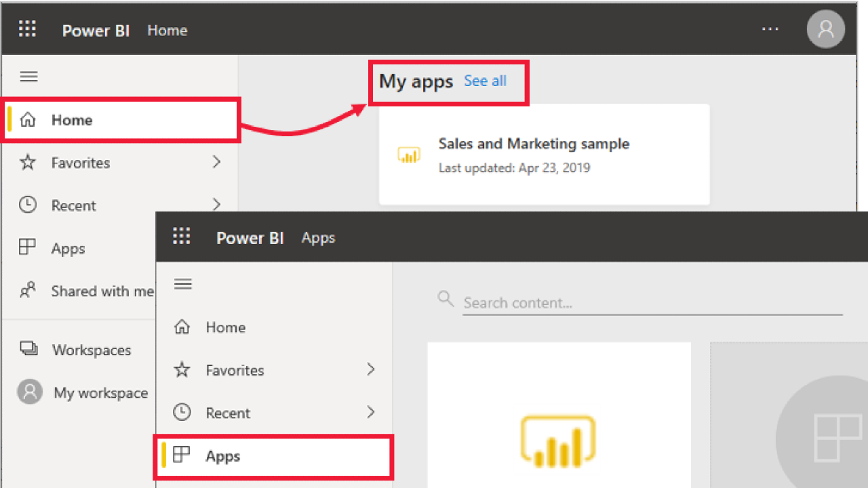
Task: Select the Favorites star icon
Action: pos(28,163)
